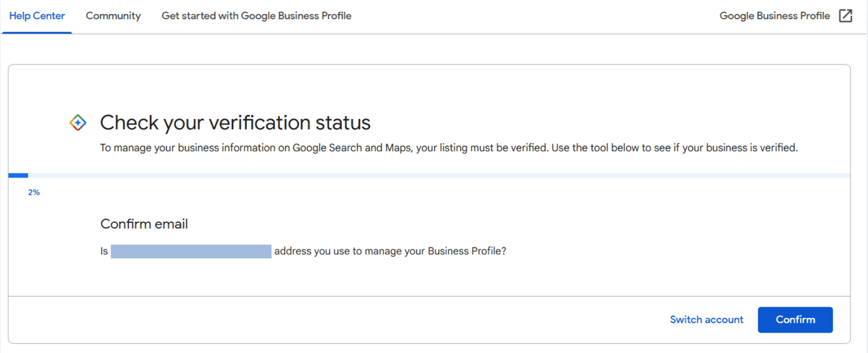Click the blurred email address field
Screen dimensions: 868x353
191,251
